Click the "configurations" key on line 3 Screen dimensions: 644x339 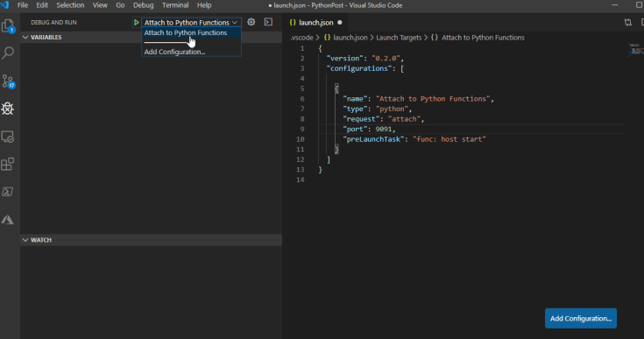[359, 68]
